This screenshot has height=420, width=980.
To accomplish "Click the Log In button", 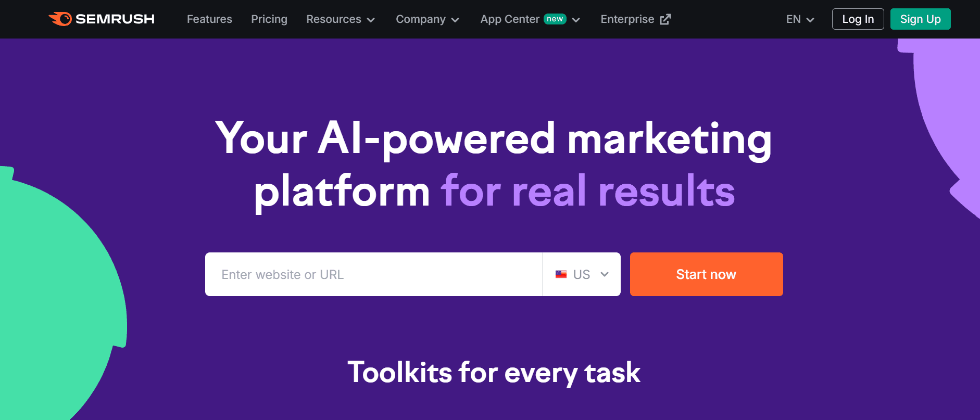I will tap(858, 19).
